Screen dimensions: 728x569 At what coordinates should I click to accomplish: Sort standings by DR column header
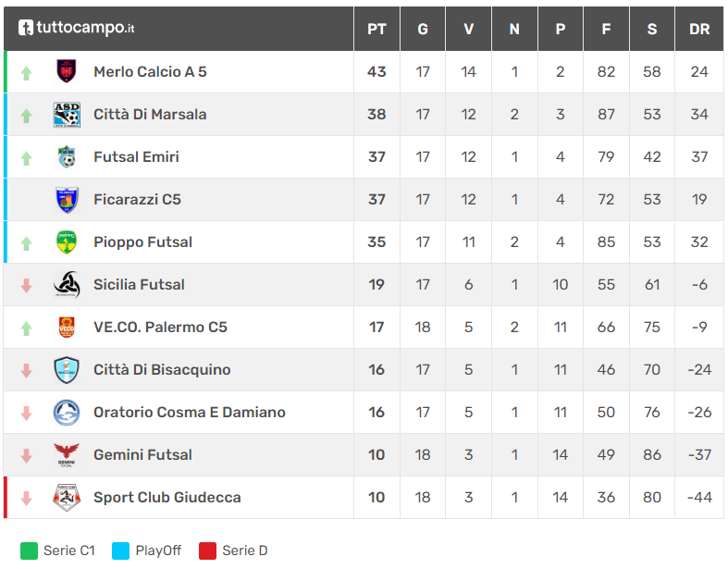click(699, 29)
